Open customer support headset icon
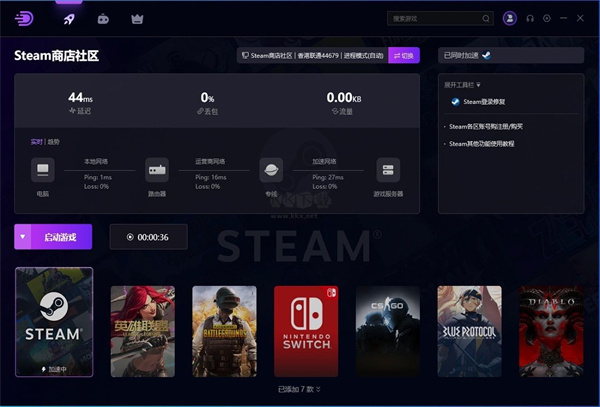 click(530, 18)
